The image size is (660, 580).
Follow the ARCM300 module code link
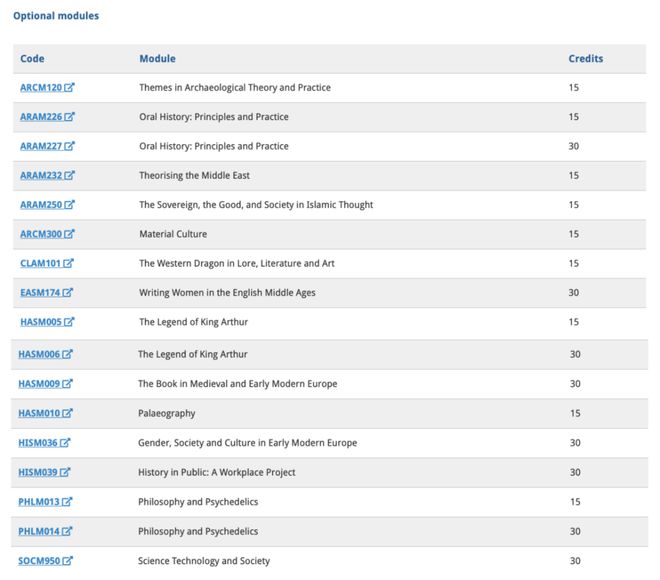[x=41, y=234]
